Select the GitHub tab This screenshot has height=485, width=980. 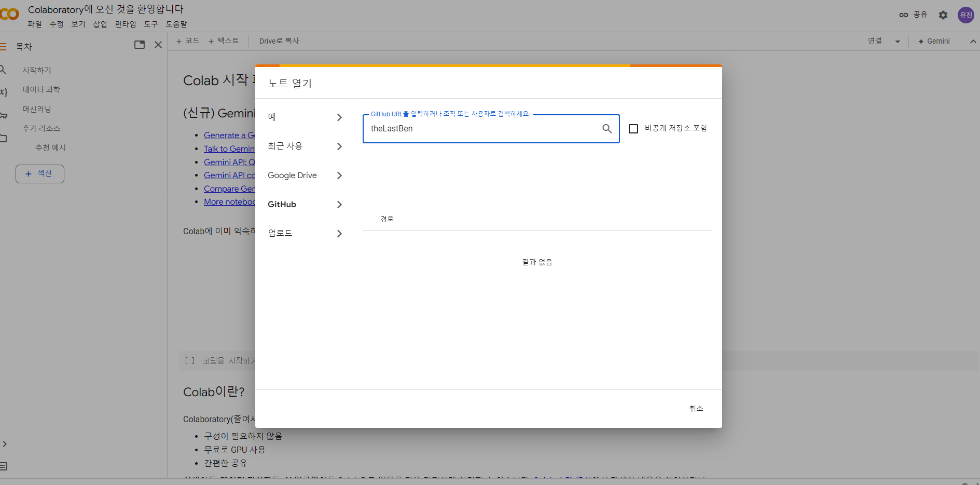pyautogui.click(x=303, y=205)
